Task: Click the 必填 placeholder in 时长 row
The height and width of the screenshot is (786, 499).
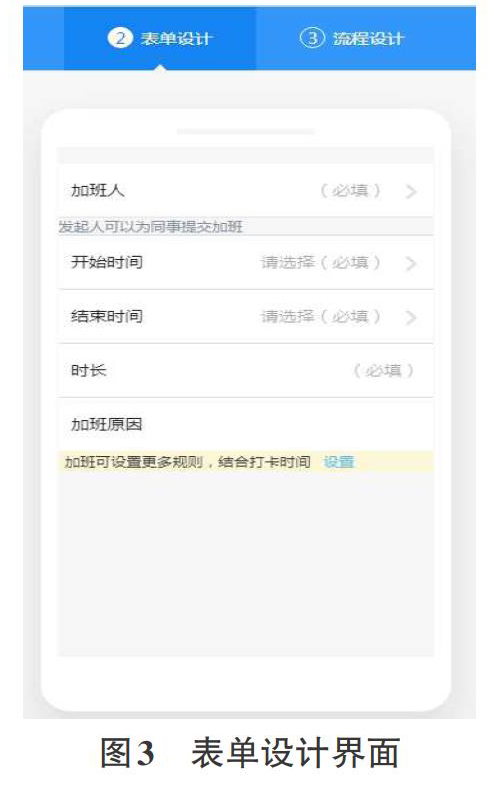Action: tap(384, 370)
